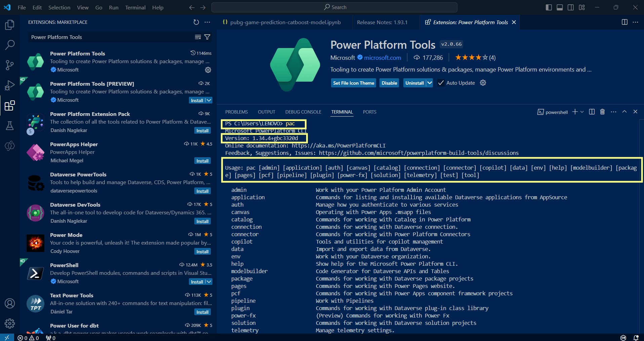Toggle primary side bar visibility
644x341 pixels.
(x=549, y=7)
